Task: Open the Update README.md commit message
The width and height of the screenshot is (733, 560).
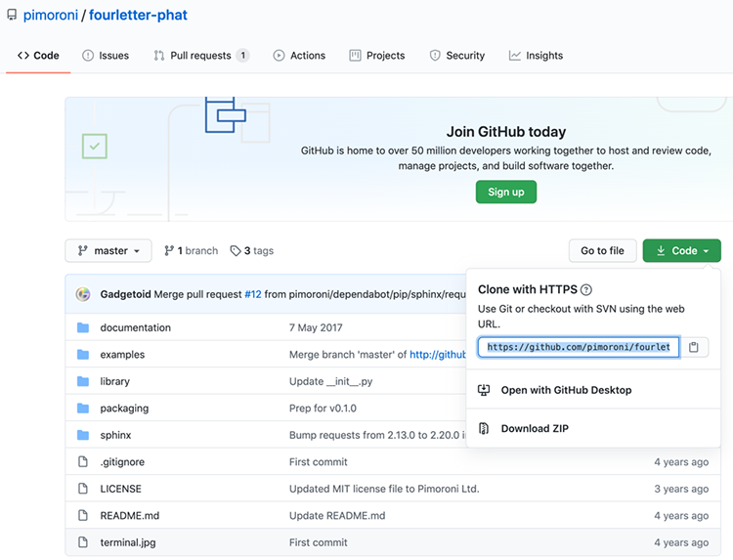Action: (x=337, y=516)
